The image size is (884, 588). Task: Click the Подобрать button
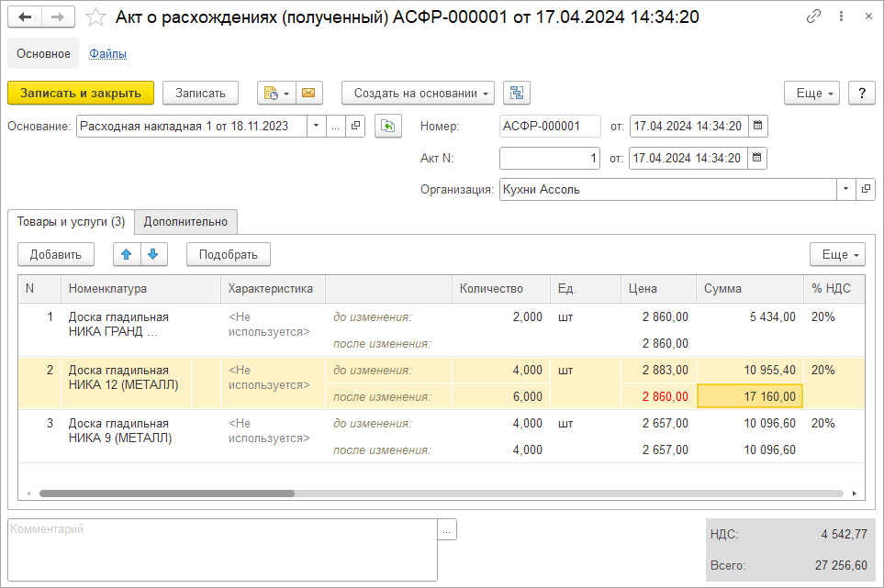[x=228, y=254]
